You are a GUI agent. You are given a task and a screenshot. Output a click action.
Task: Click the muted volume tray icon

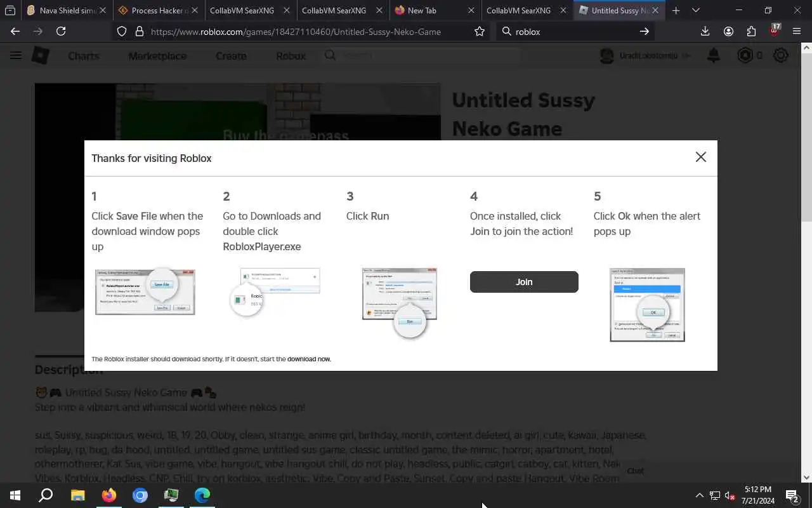click(x=730, y=495)
